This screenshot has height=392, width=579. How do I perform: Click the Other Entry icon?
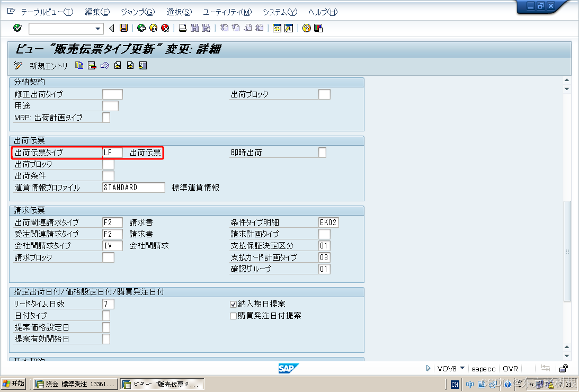[x=143, y=66]
